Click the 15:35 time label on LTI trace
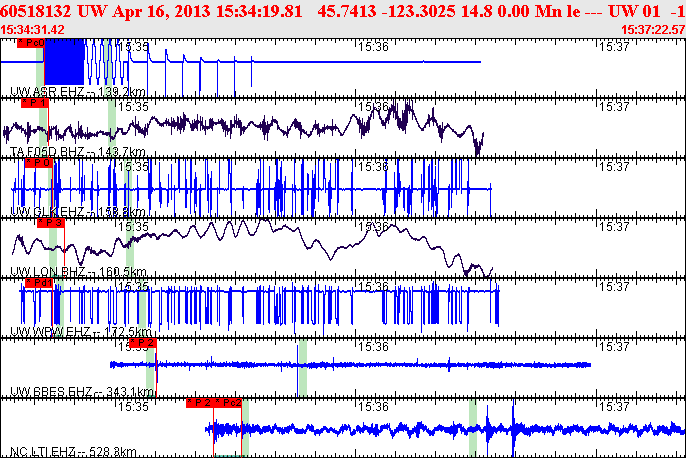Viewport: 686px width, 458px height. coord(133,406)
